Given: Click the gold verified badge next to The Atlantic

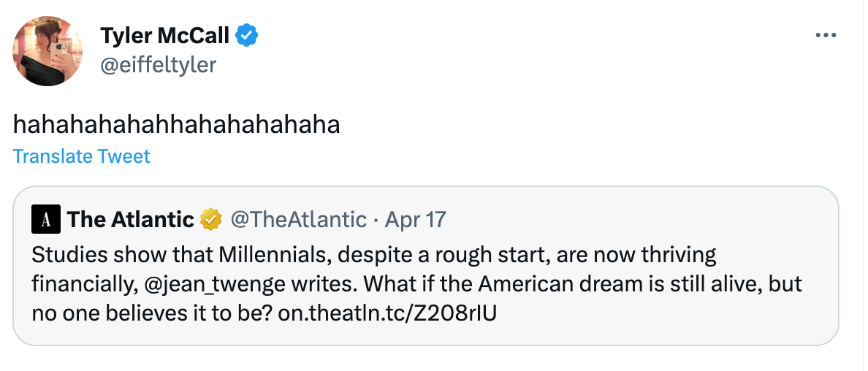Looking at the screenshot, I should click(x=210, y=220).
